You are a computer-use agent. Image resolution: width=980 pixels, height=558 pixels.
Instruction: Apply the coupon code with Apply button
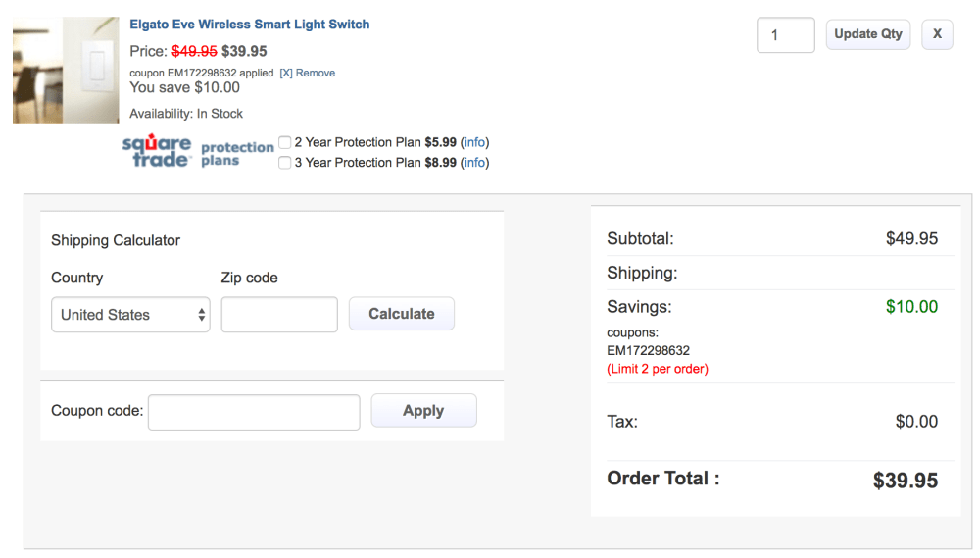point(423,411)
